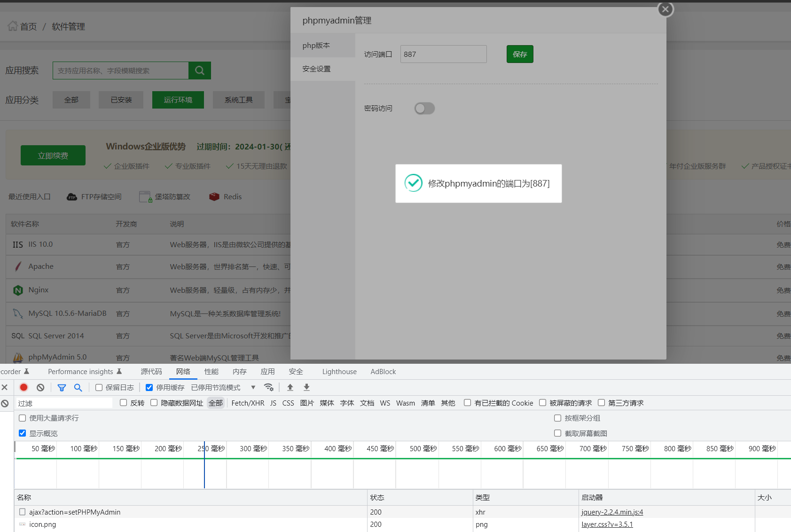Image resolution: width=791 pixels, height=532 pixels.
Task: Select 安全设置 tab in dialog
Action: point(323,69)
